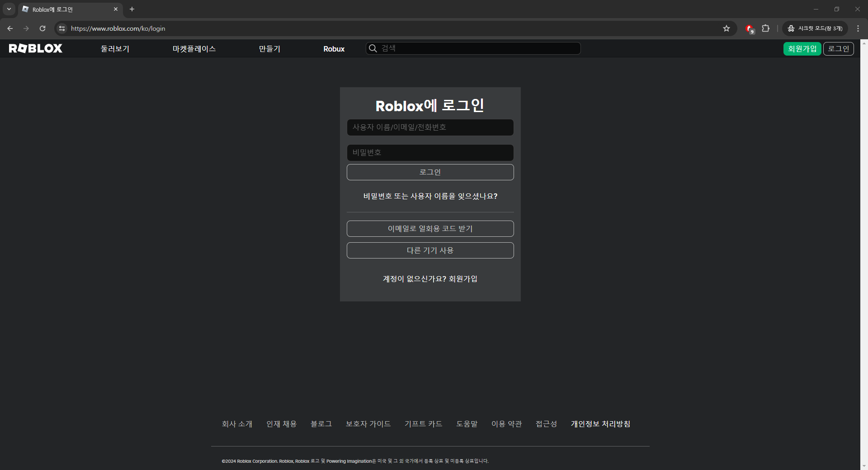Click 이메일로 일회용 코드 받기 button
Screen dimensions: 868x470
click(x=430, y=229)
